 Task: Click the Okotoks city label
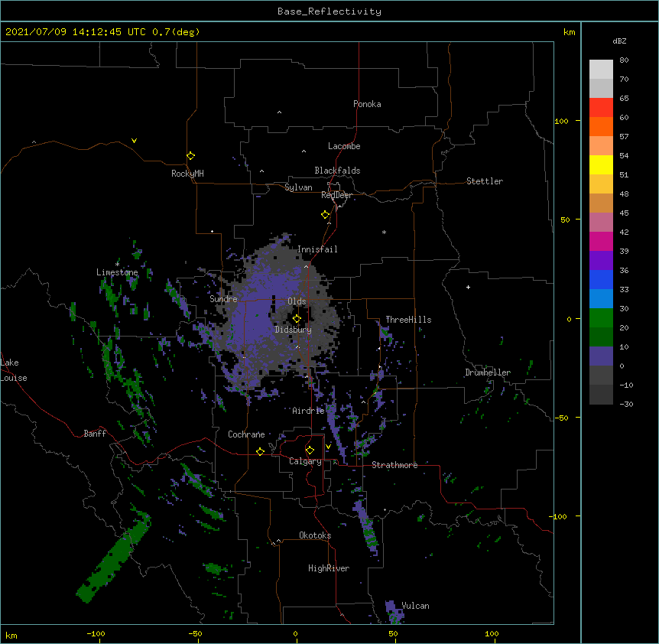coord(315,535)
